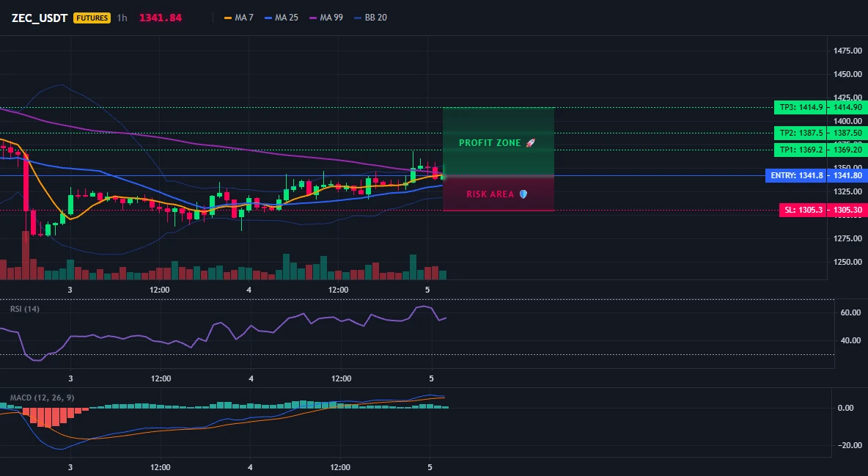
Task: Click the SL: 1305.3 red label
Action: (x=803, y=210)
